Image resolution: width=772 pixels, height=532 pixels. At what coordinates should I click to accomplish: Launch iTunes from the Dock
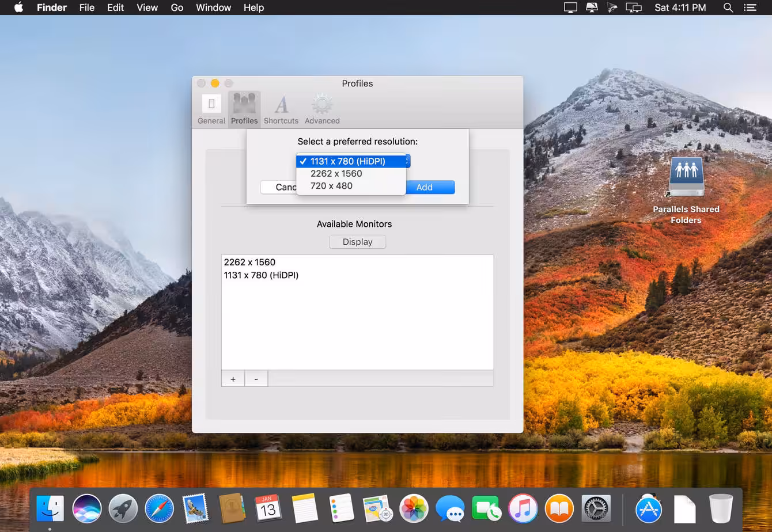tap(523, 509)
